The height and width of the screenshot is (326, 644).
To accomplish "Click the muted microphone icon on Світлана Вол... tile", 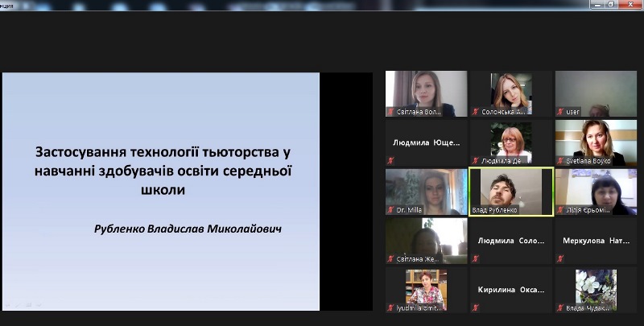I will [x=390, y=112].
